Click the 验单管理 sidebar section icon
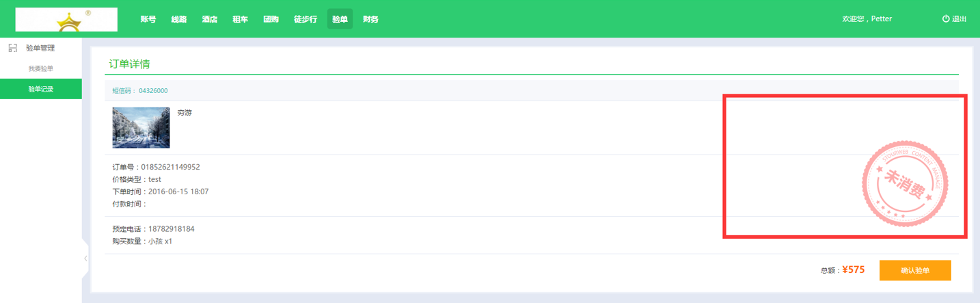The width and height of the screenshot is (980, 303). pyautogui.click(x=12, y=48)
